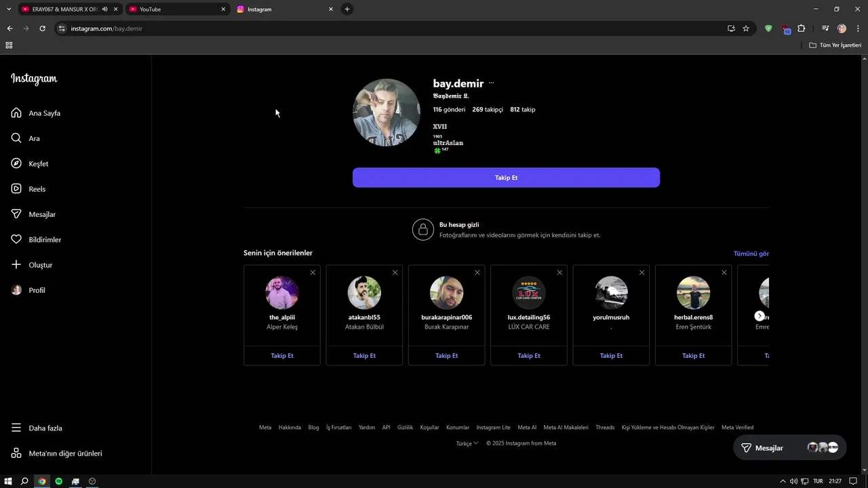This screenshot has width=868, height=488.
Task: Follow burakarapinar006 via Takip Et
Action: (446, 356)
